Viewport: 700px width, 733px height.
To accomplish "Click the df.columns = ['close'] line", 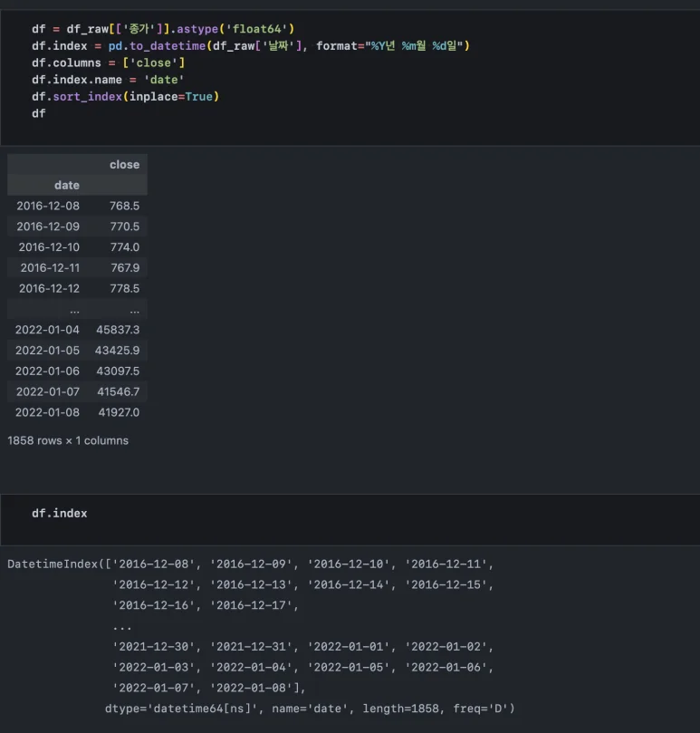I will [108, 63].
